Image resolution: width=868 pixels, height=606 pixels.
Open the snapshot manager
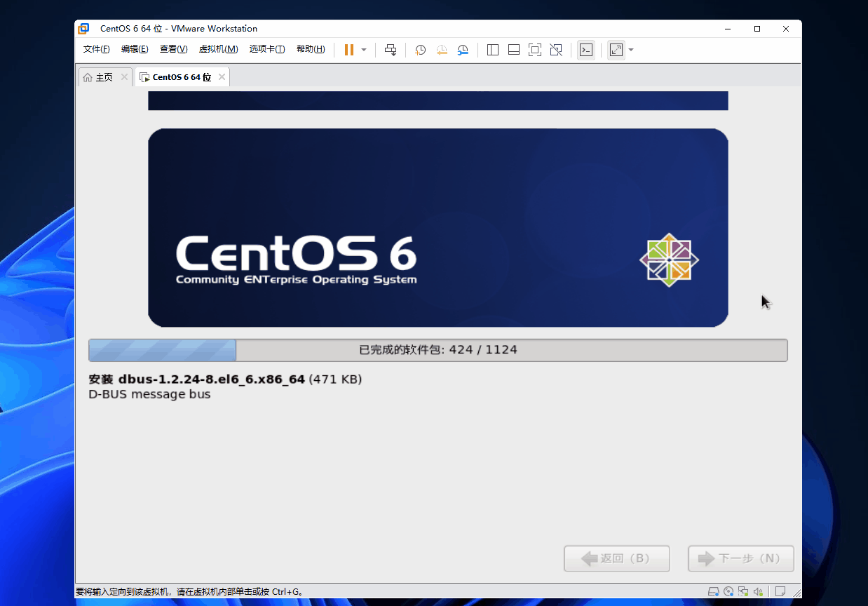pos(463,50)
